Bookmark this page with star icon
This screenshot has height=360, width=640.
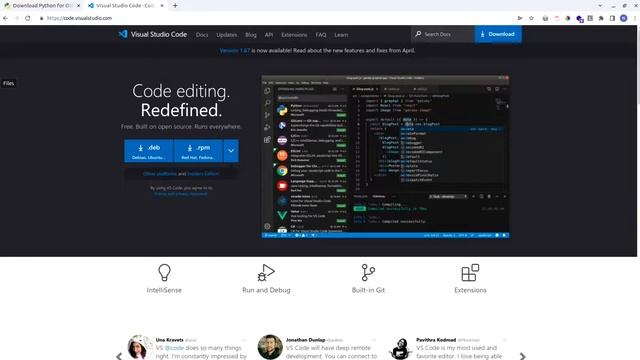531,18
